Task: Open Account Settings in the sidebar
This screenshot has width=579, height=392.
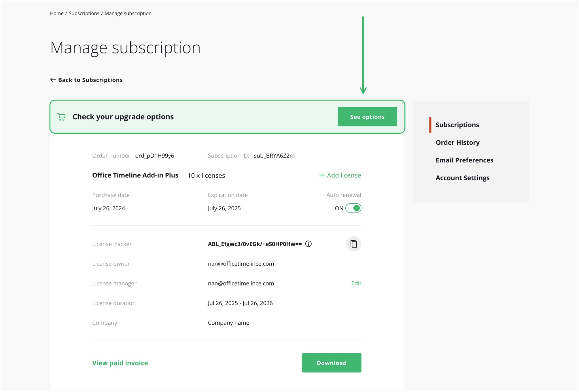Action: 462,178
